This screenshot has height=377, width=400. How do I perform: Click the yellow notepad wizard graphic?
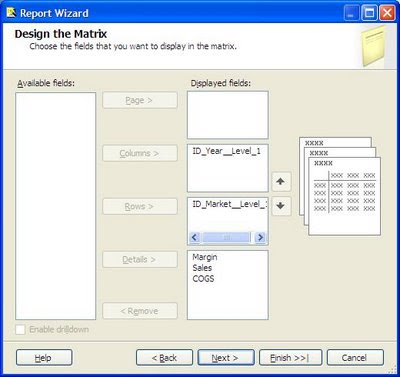pos(374,47)
